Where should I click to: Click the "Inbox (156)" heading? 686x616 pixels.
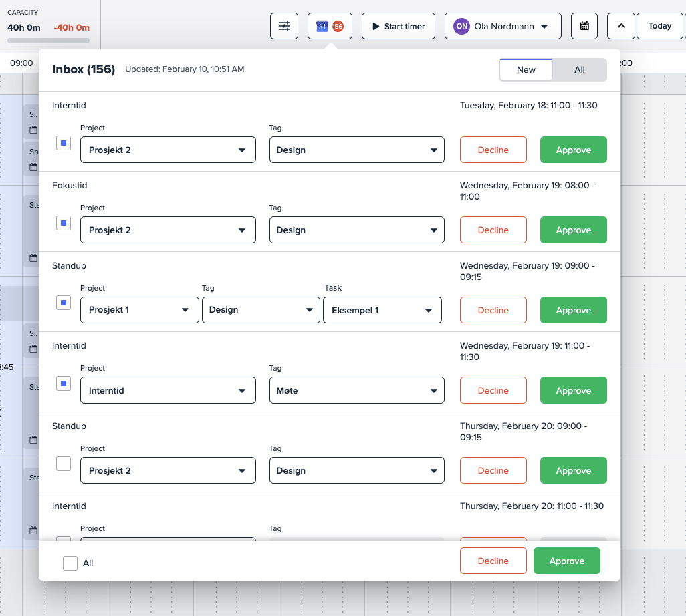coord(84,69)
